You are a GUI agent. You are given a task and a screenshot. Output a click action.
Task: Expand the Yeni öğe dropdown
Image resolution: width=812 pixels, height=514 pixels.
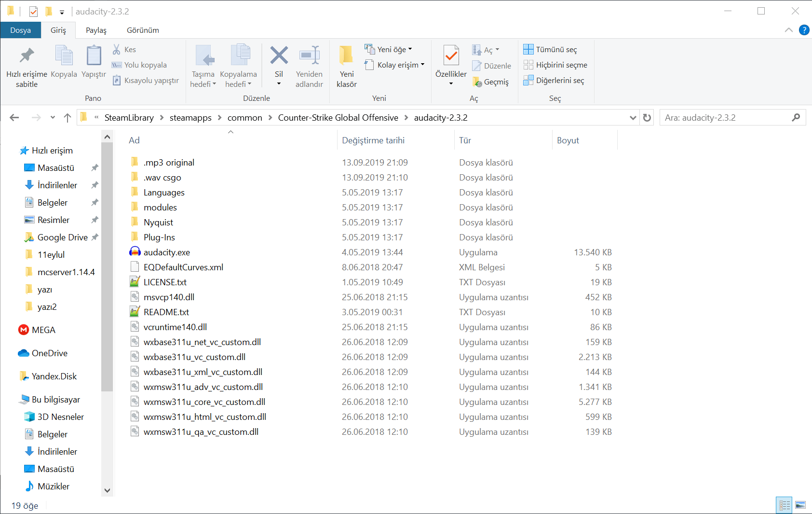pyautogui.click(x=409, y=49)
